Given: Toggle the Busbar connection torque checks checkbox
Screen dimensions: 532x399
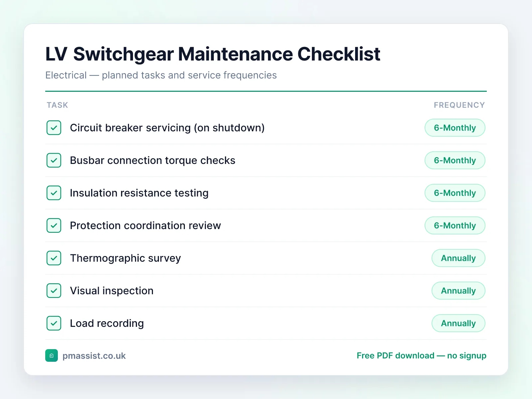Looking at the screenshot, I should 54,160.
